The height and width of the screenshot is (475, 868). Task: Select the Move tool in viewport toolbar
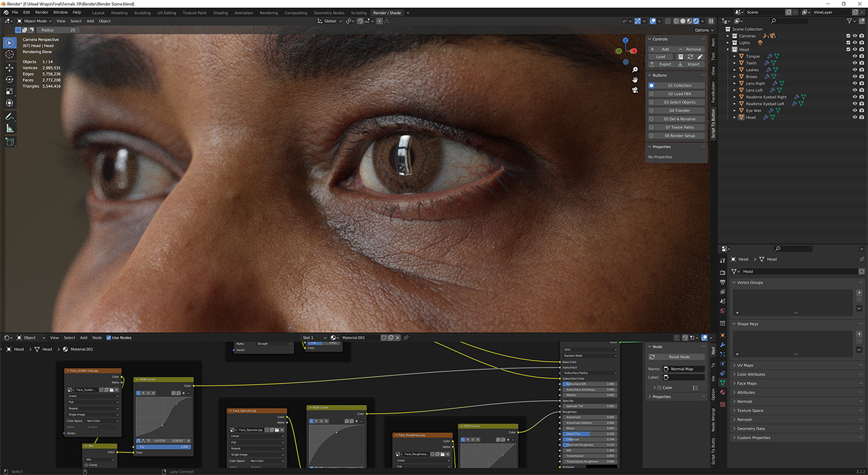pyautogui.click(x=9, y=67)
